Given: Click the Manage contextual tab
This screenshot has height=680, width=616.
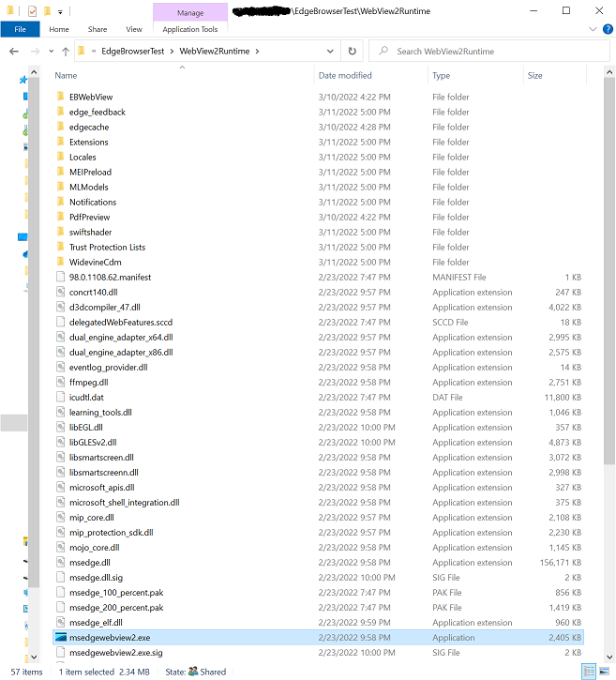Looking at the screenshot, I should pyautogui.click(x=190, y=12).
